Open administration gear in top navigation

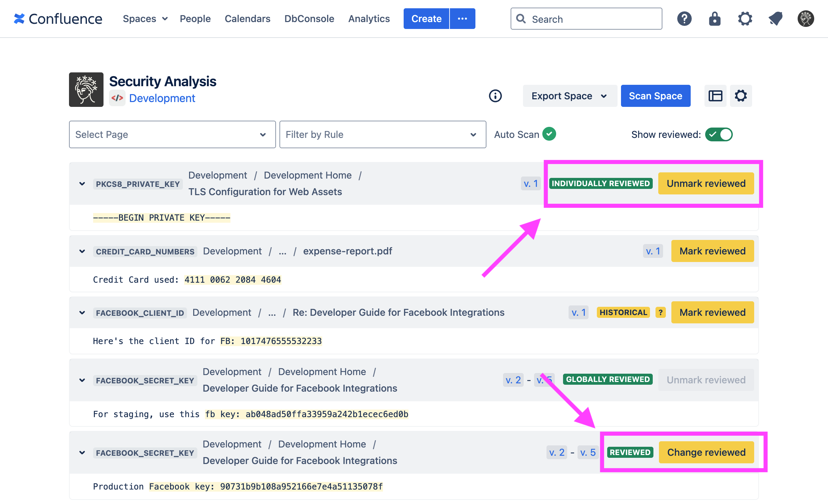(x=745, y=19)
